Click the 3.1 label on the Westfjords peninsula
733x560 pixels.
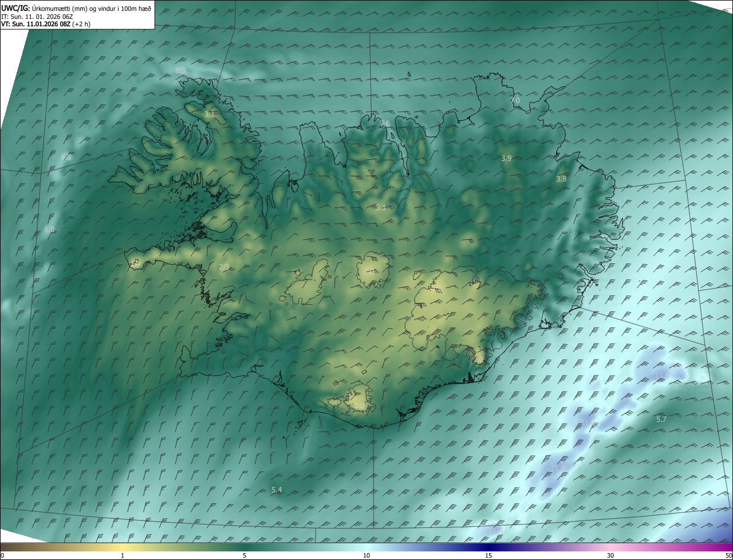[x=210, y=115]
